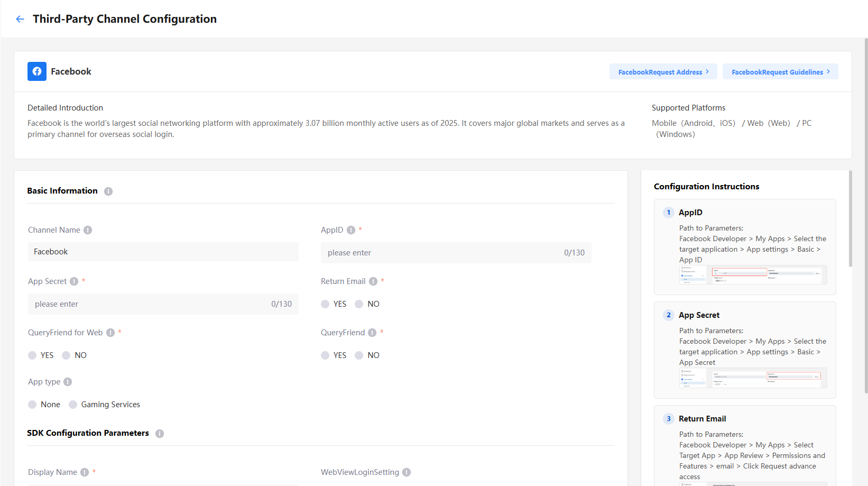
Task: Show AppID info tooltip icon
Action: pos(351,230)
